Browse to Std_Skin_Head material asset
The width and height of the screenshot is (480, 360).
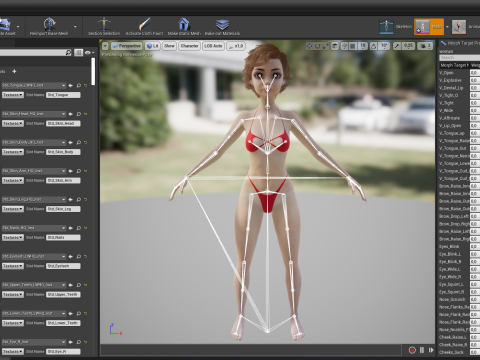(x=79, y=114)
